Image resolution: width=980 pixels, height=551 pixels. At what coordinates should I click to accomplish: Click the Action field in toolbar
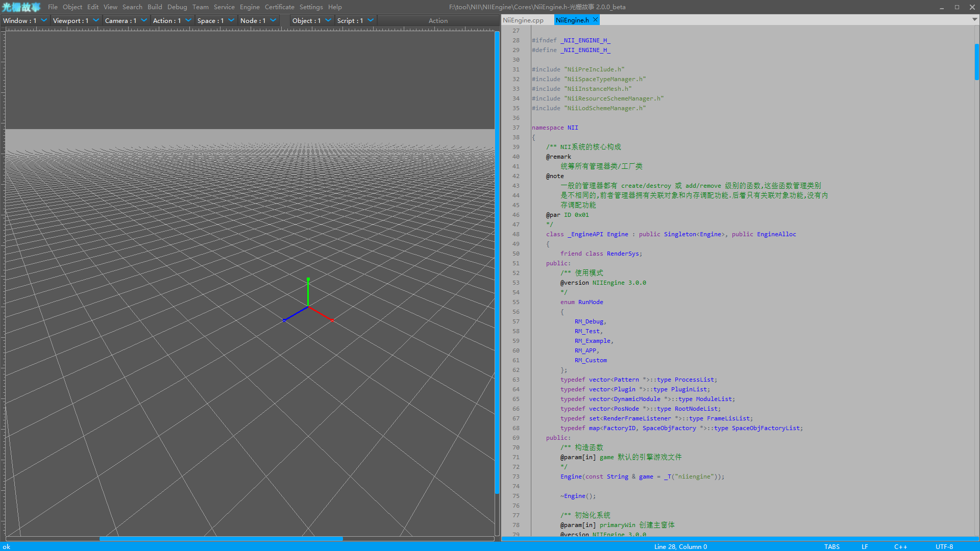point(438,20)
